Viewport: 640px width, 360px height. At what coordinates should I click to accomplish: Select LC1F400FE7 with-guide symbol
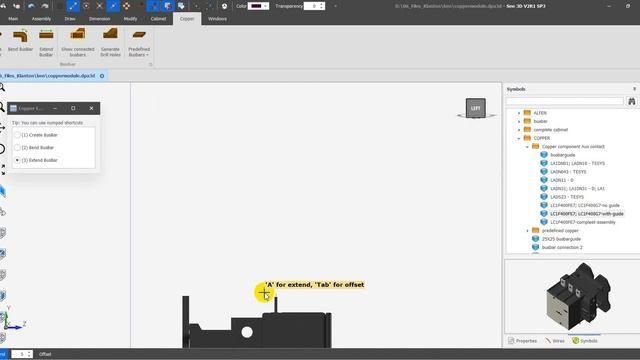[x=587, y=214]
